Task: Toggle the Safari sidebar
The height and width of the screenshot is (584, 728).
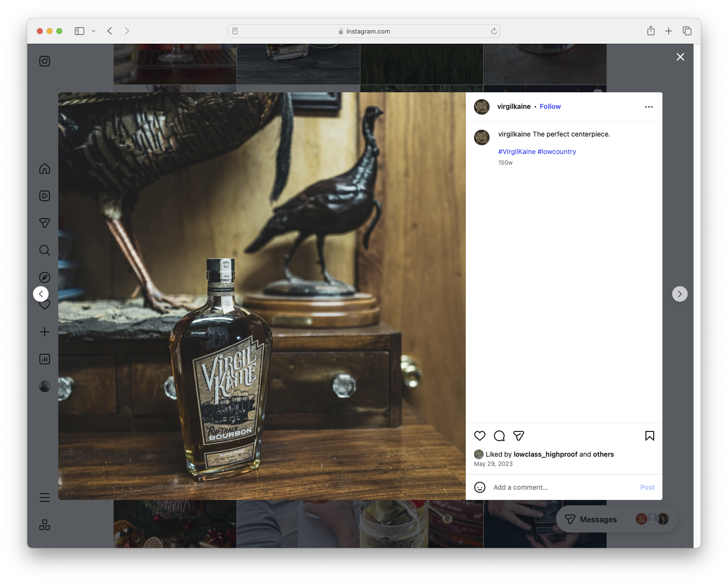Action: (78, 31)
